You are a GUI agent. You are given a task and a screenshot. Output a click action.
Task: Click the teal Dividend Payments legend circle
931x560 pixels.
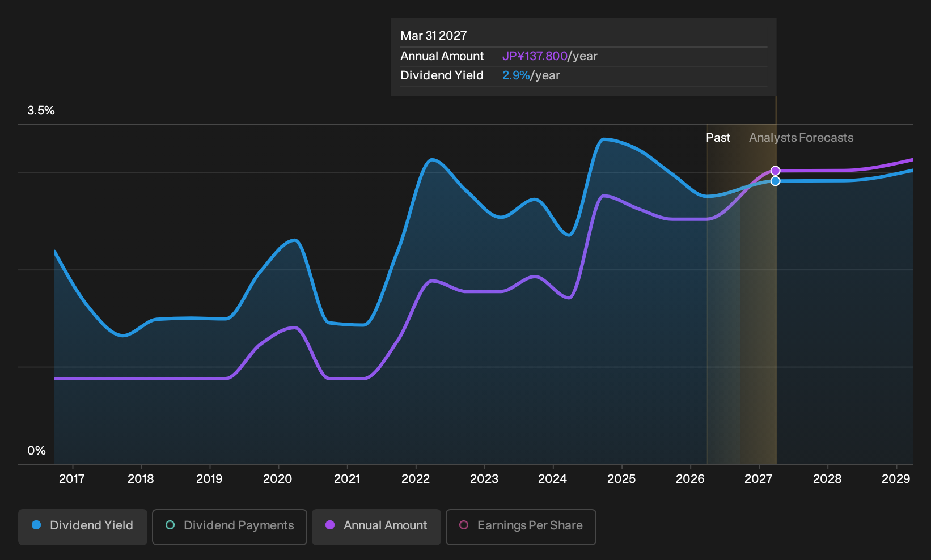[170, 525]
